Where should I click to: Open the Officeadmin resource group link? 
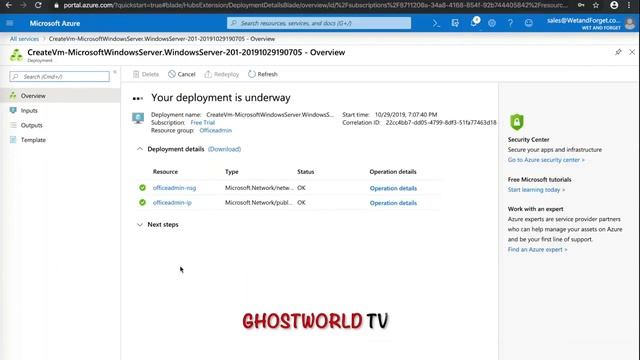tap(216, 131)
